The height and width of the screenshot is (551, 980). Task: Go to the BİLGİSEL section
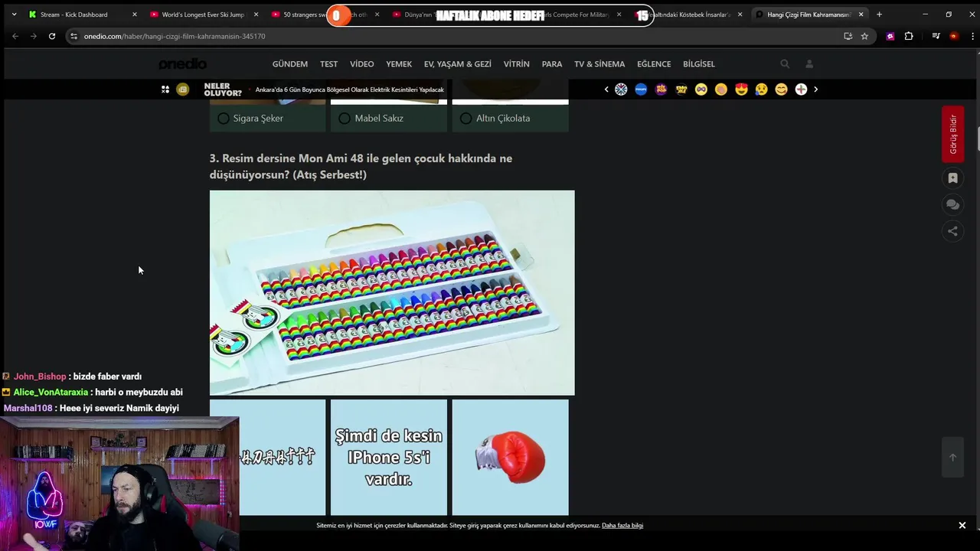[x=699, y=64]
